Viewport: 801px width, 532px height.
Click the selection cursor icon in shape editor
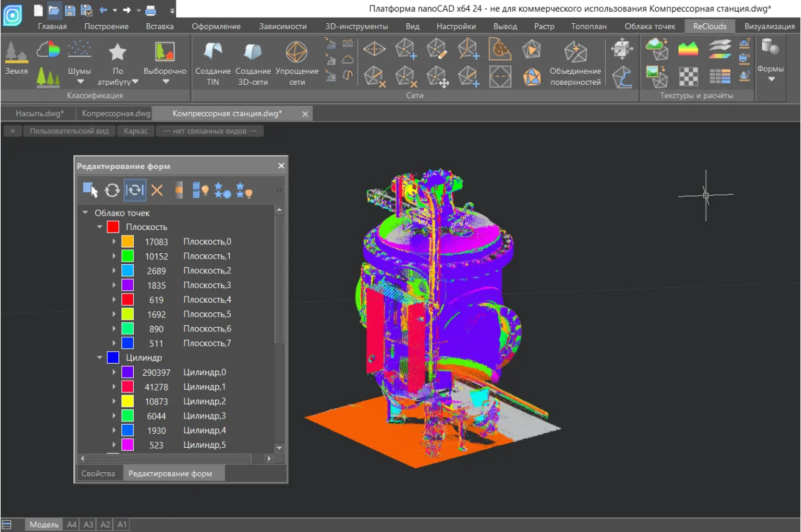click(90, 190)
